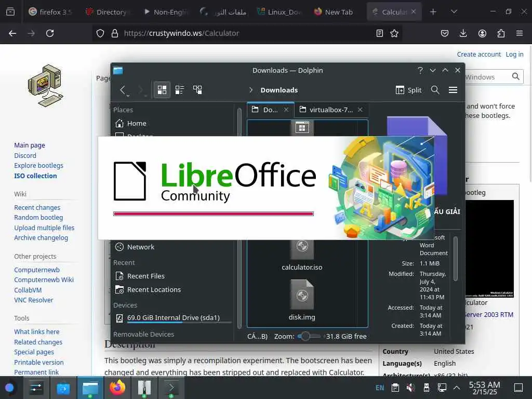The image size is (532, 399).
Task: Open Main page wiki link
Action: click(30, 145)
